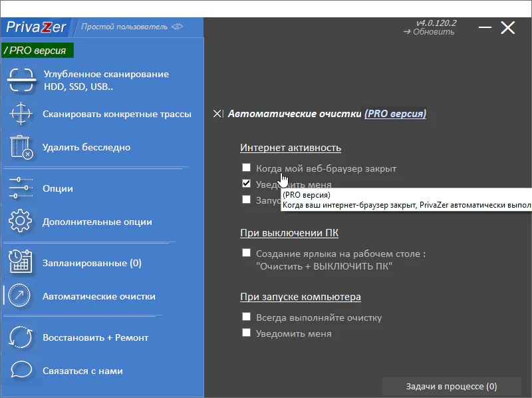The width and height of the screenshot is (532, 398).
Task: Click the gear icon for Дополнительные опции
Action: click(x=21, y=222)
